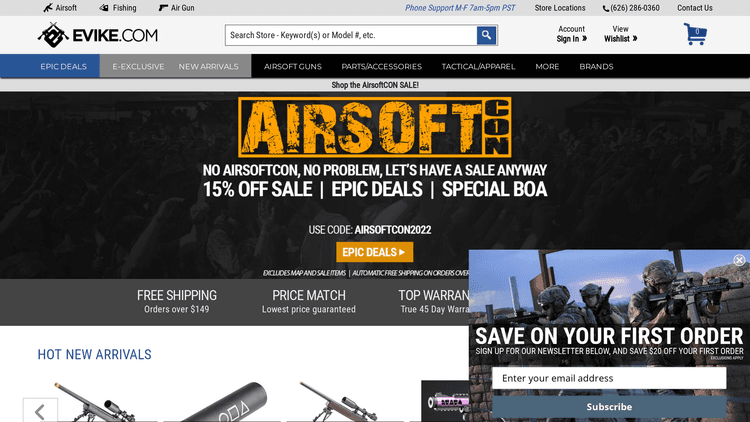Click the Store Locations link
This screenshot has height=422, width=750.
pyautogui.click(x=560, y=8)
